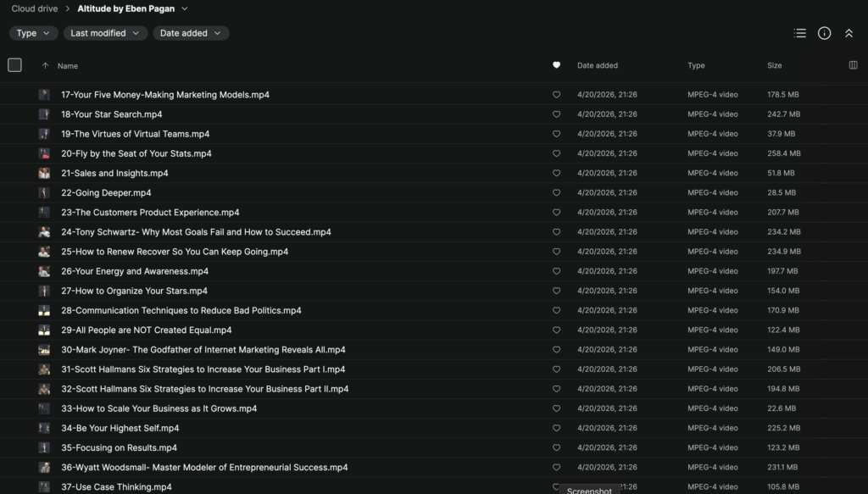Toggle heart for 17-Your Five Money-Making video
868x494 pixels.
(x=556, y=95)
